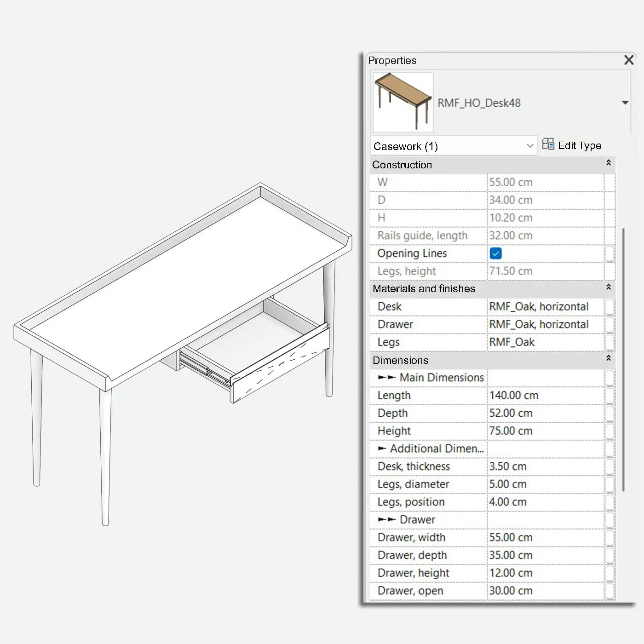644x644 pixels.
Task: Click the desk preview thumbnail
Action: [x=402, y=102]
